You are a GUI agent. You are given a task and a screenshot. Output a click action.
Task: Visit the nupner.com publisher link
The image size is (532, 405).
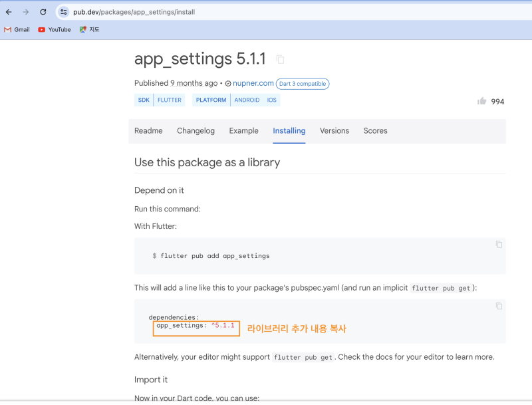click(x=253, y=83)
